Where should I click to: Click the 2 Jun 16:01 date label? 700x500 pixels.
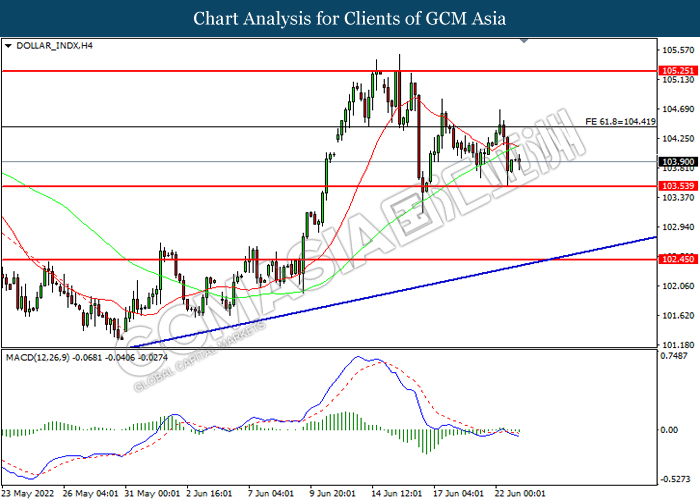click(x=210, y=493)
